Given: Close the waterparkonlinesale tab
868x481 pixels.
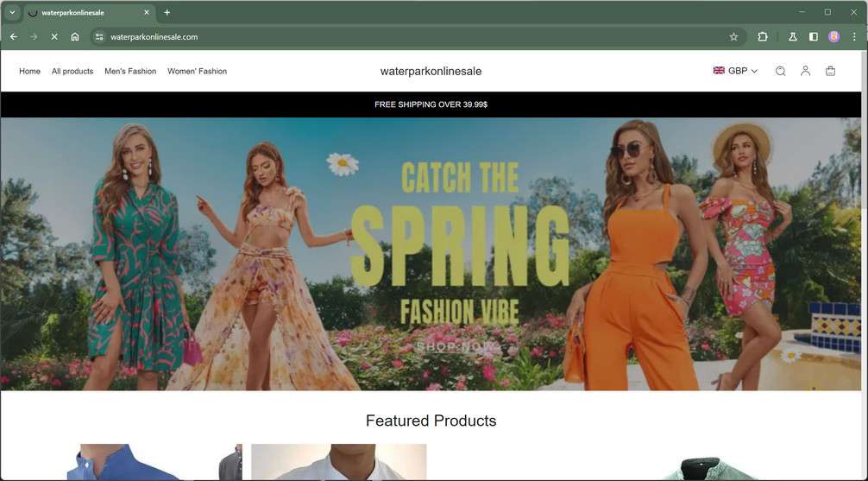Looking at the screenshot, I should click(x=147, y=12).
